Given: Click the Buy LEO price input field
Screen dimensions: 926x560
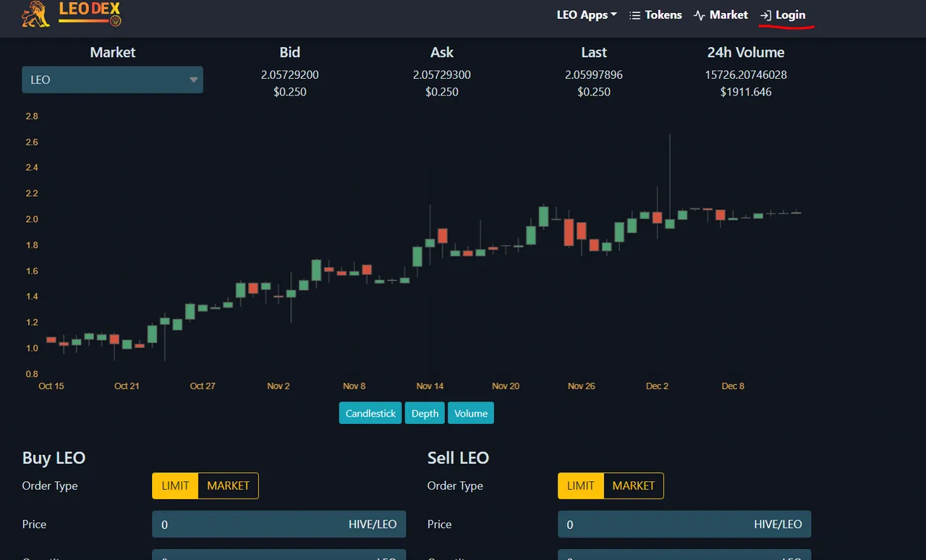Looking at the screenshot, I should (x=279, y=525).
